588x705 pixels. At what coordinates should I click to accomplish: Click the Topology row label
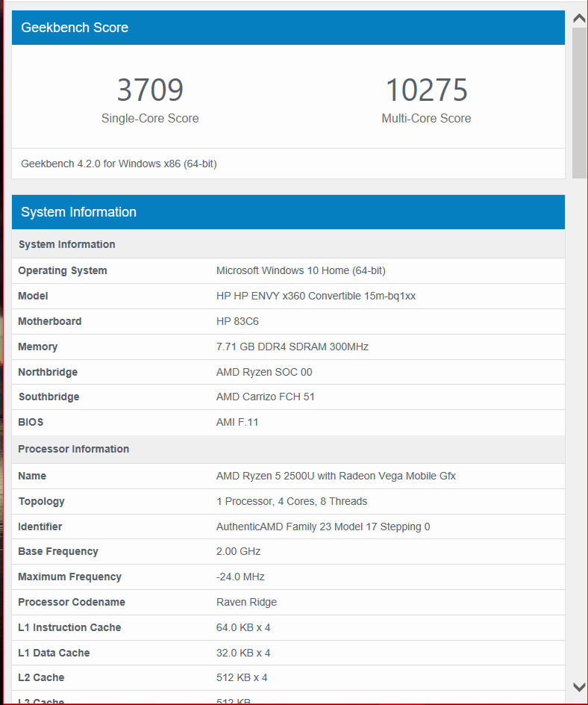41,501
